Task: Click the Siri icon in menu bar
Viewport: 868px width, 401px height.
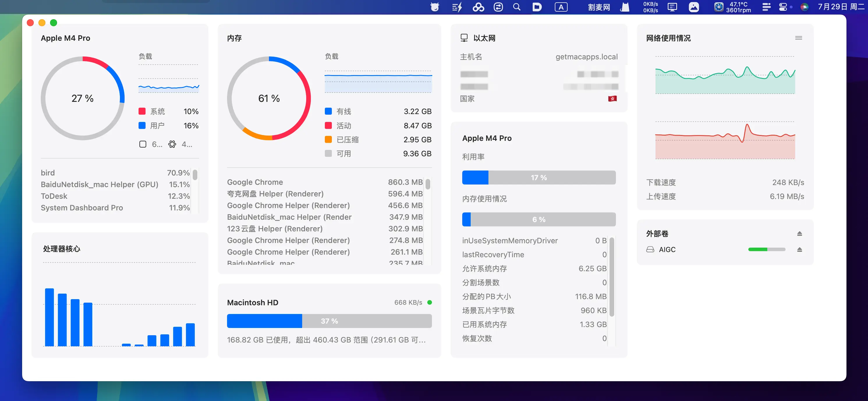Action: click(804, 7)
